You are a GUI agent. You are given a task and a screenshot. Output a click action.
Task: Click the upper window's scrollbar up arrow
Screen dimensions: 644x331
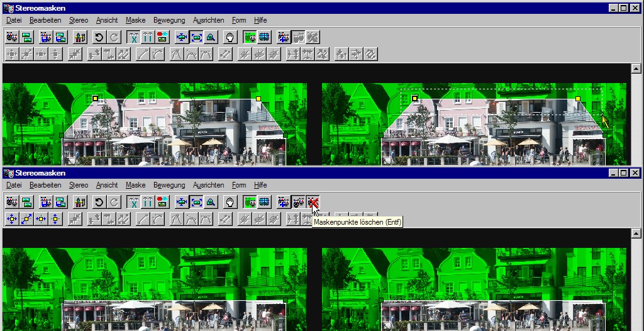[x=636, y=69]
